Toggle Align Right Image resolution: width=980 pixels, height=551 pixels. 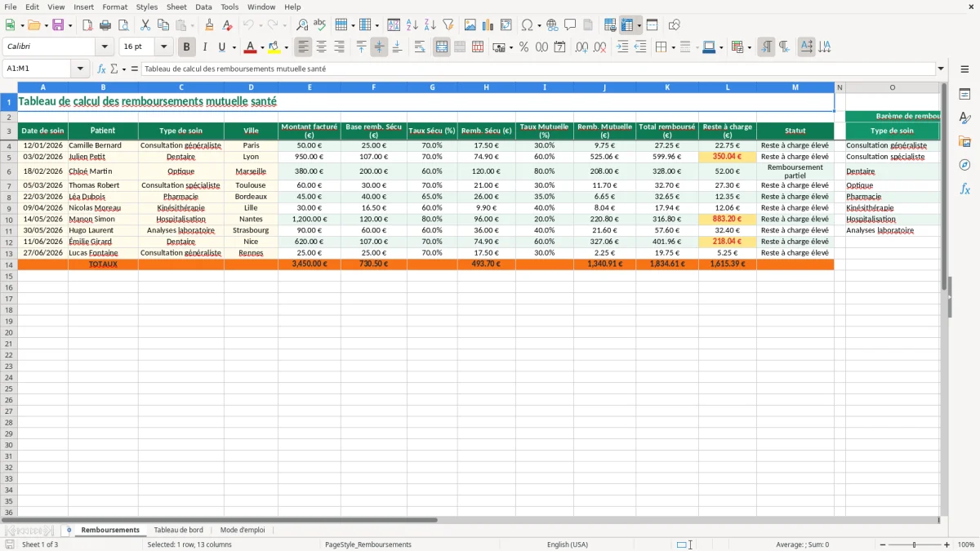pos(340,47)
